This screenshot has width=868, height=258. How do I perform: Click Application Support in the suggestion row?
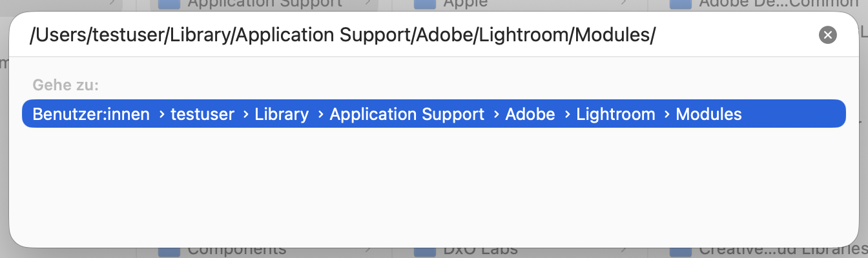coord(407,114)
